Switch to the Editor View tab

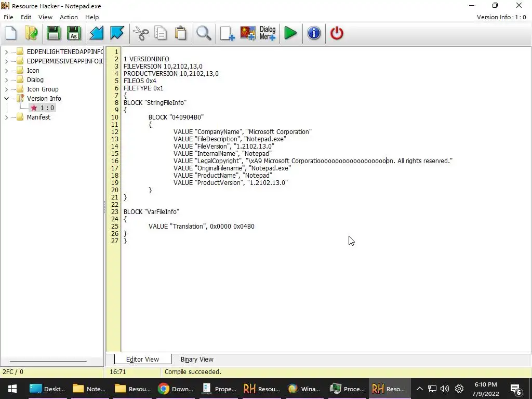[x=142, y=360]
